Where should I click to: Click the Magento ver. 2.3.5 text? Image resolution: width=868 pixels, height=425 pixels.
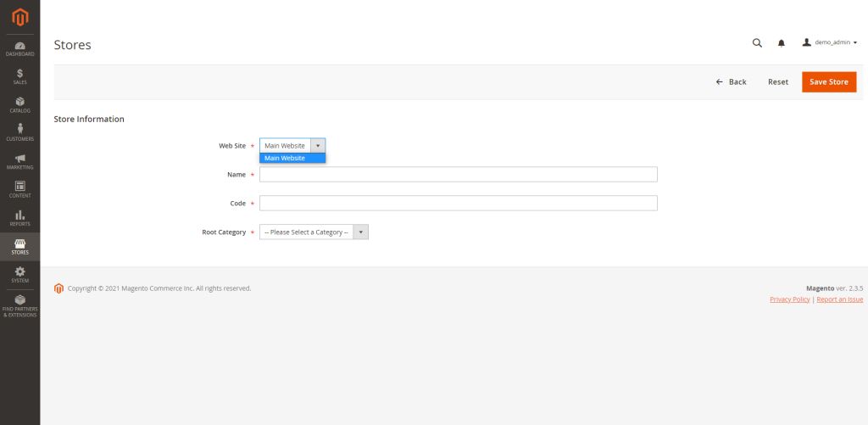click(x=835, y=288)
